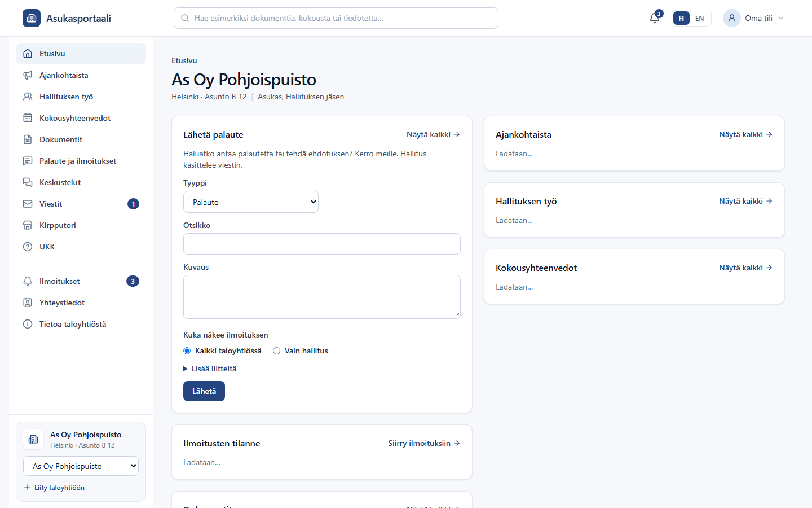Click the Viestit envelope icon

[x=28, y=204]
